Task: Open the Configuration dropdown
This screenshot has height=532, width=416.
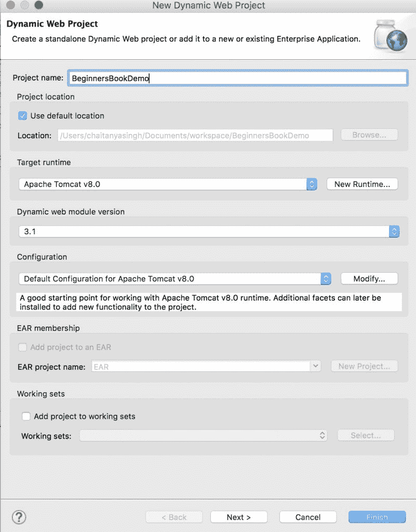Action: pos(326,278)
